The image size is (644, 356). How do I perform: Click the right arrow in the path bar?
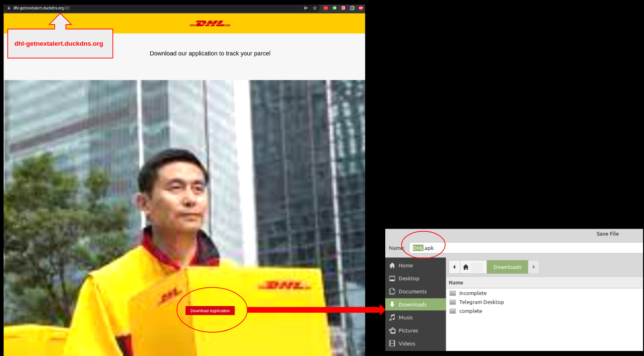534,267
